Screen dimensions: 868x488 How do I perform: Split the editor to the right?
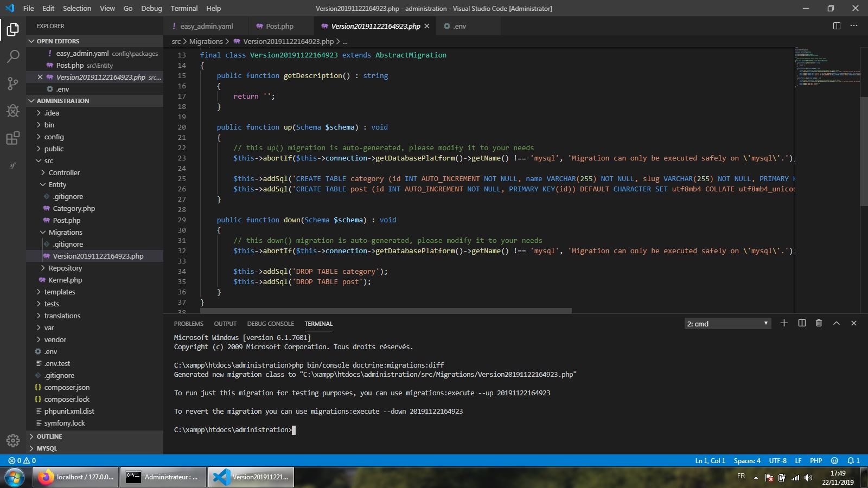(837, 26)
